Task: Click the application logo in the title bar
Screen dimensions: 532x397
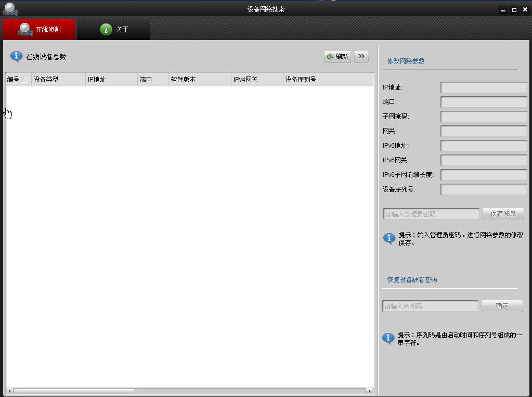Action: point(11,8)
